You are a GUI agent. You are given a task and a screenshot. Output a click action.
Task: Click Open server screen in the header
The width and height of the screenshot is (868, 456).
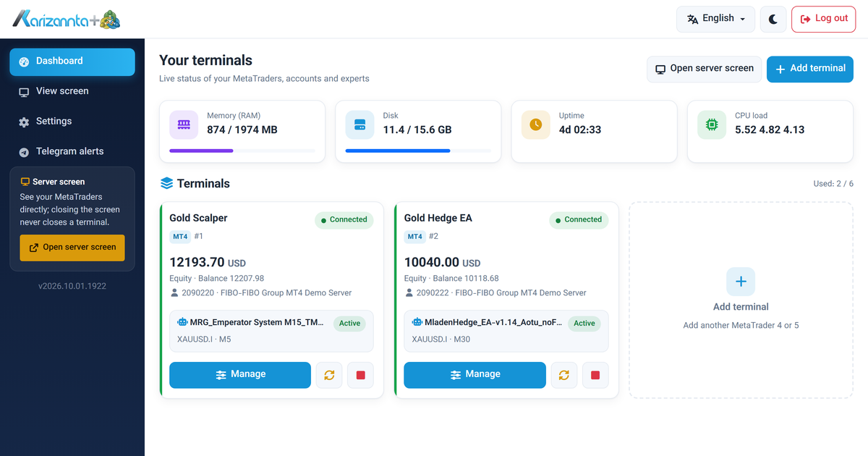coord(704,69)
